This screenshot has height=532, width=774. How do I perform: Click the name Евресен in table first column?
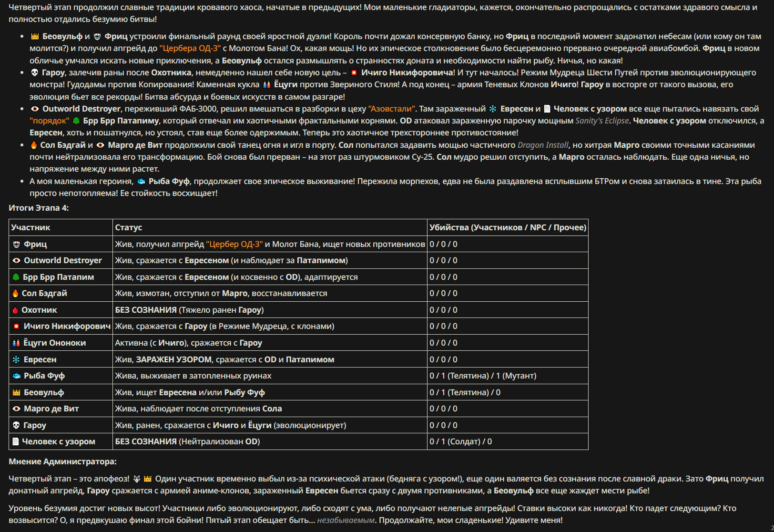point(40,359)
